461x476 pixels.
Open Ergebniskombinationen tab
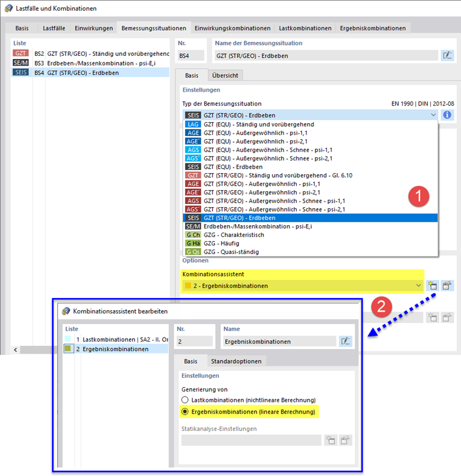point(372,28)
